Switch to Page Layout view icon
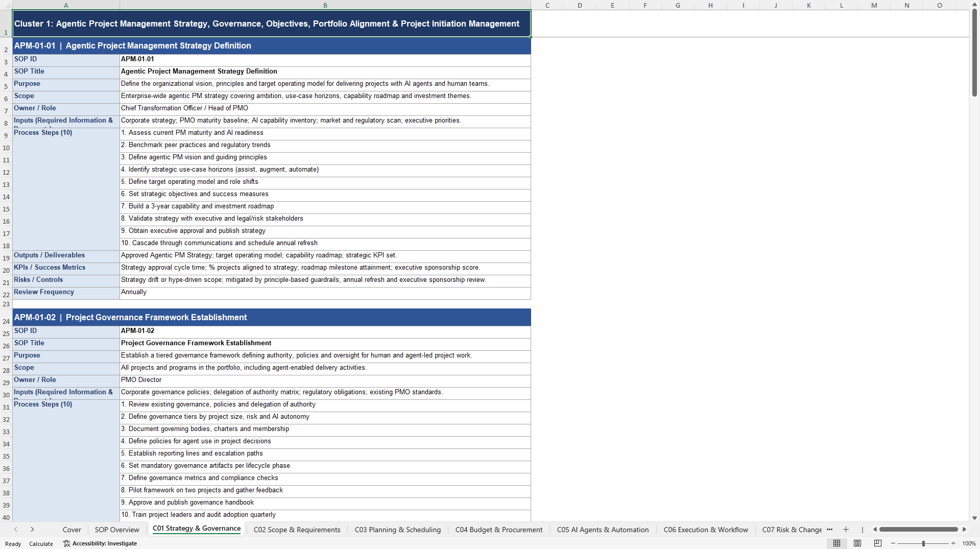This screenshot has height=549, width=980. (857, 543)
